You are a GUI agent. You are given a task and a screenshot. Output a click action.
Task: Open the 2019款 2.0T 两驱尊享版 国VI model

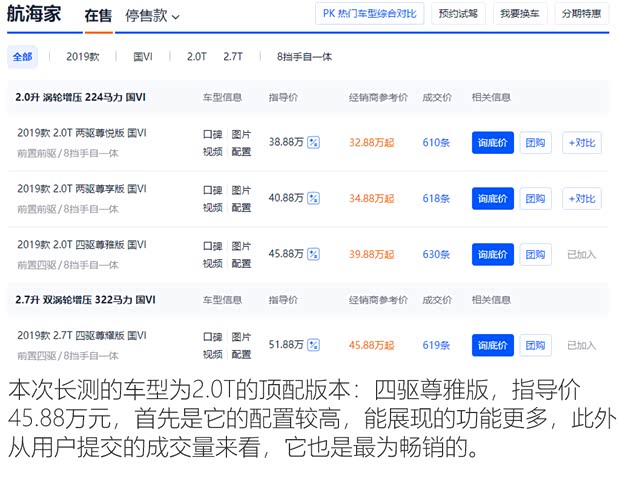tap(82, 189)
